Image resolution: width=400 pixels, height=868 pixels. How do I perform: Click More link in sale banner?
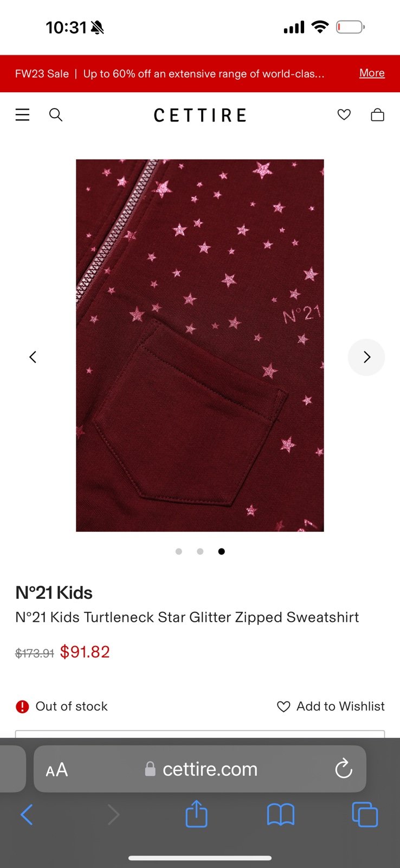pos(372,73)
